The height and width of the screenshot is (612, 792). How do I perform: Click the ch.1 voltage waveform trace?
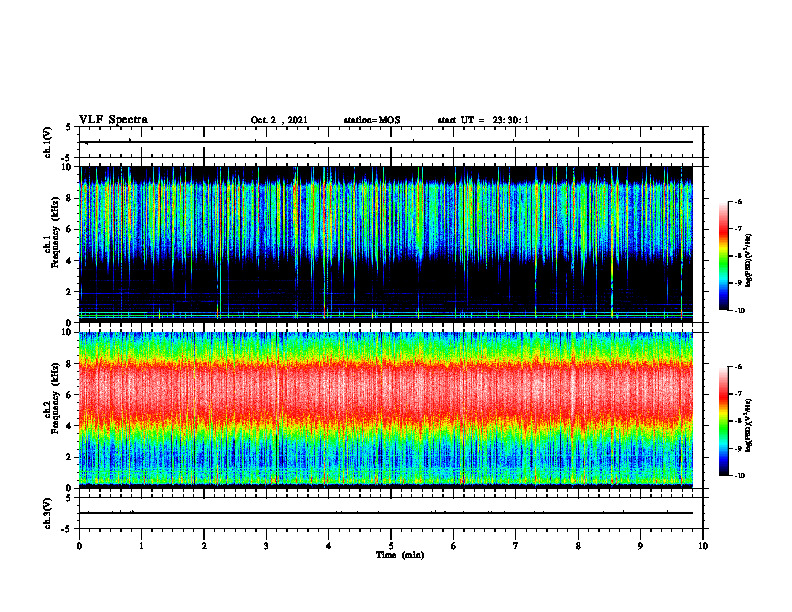[x=386, y=142]
